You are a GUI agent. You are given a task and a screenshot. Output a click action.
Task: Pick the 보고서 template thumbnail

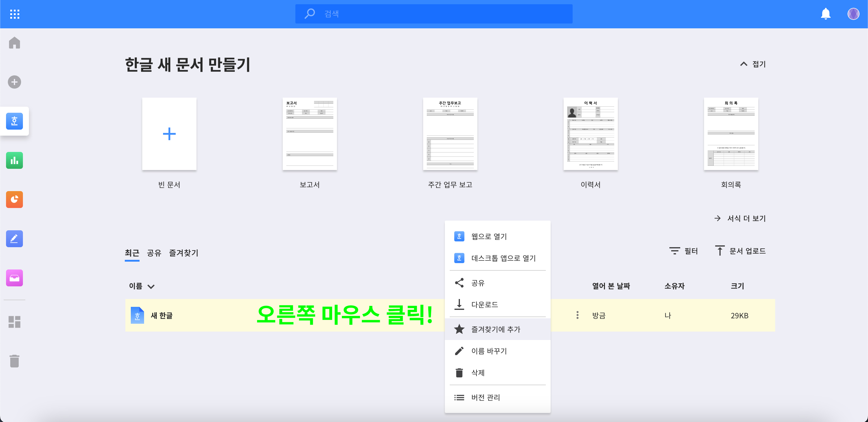point(310,134)
